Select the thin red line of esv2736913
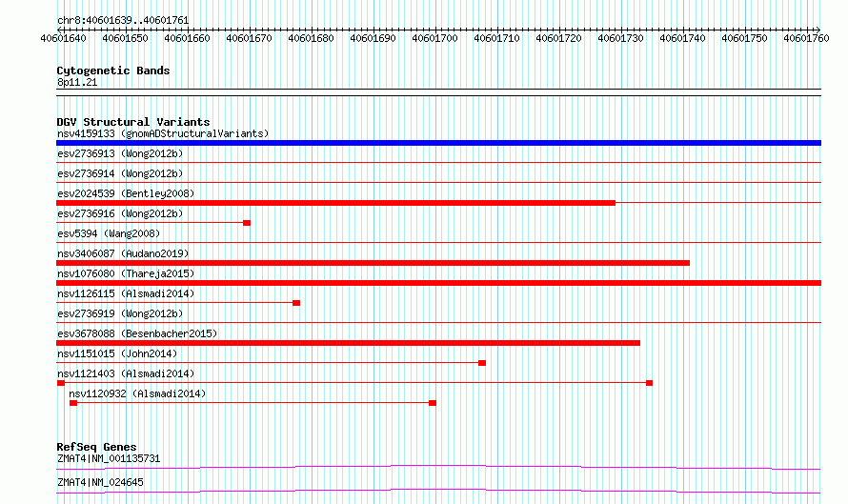Screen dimensions: 848x504 [x=438, y=162]
